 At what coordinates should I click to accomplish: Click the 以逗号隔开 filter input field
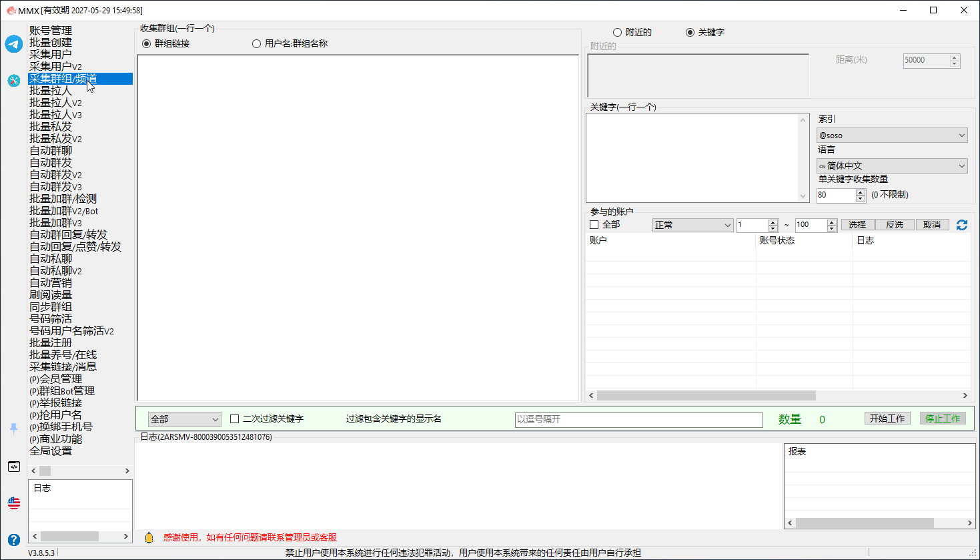(639, 419)
